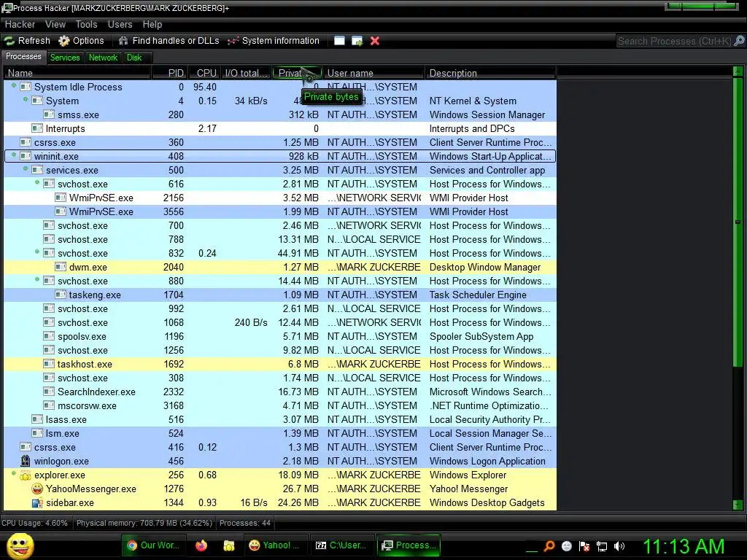Viewport: 747px width, 560px height.
Task: Sort by the Name column header
Action: point(77,73)
